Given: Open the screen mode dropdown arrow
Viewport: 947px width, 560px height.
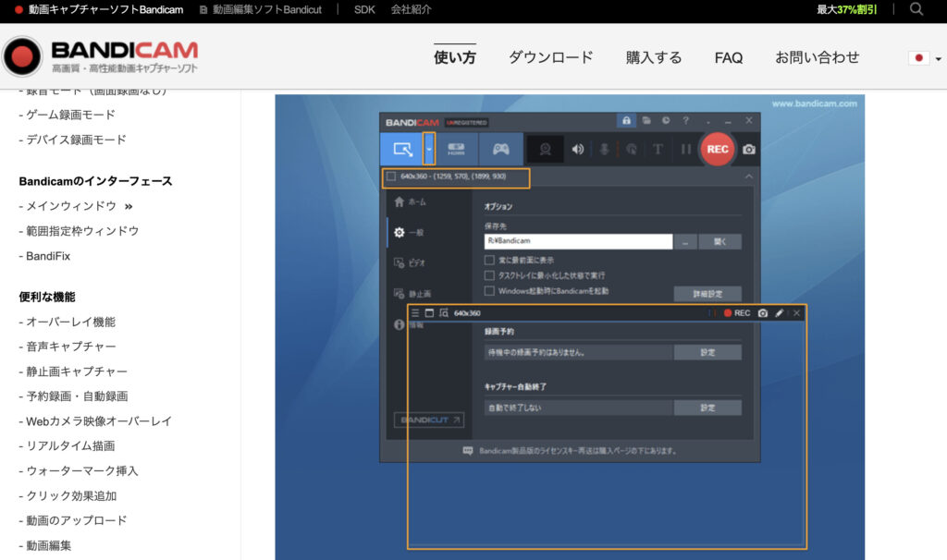Looking at the screenshot, I should 429,149.
